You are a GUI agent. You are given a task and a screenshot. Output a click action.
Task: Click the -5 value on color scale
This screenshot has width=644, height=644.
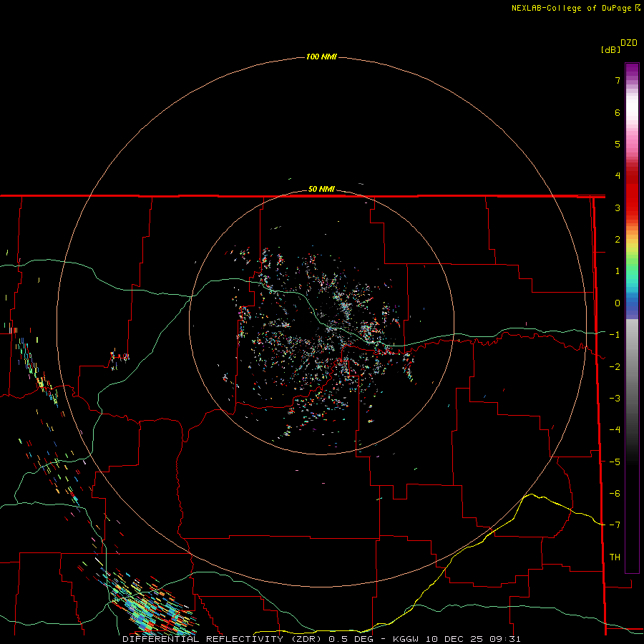click(615, 462)
